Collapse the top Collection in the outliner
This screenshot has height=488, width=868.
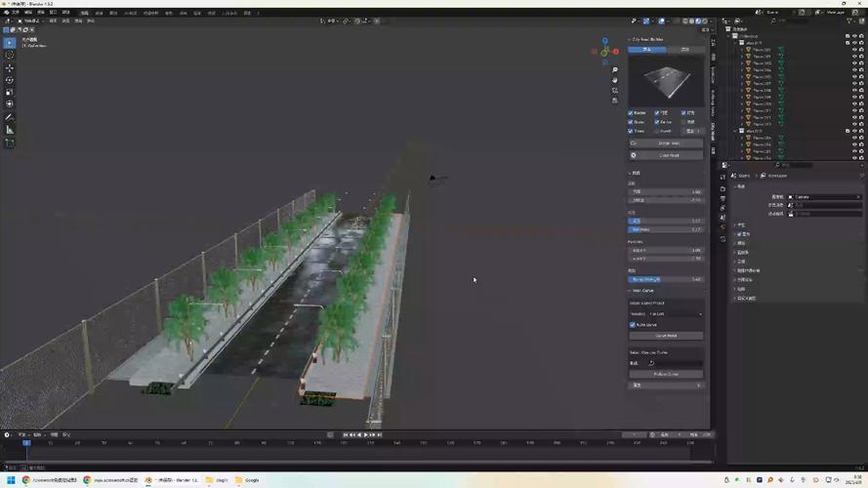[730, 36]
